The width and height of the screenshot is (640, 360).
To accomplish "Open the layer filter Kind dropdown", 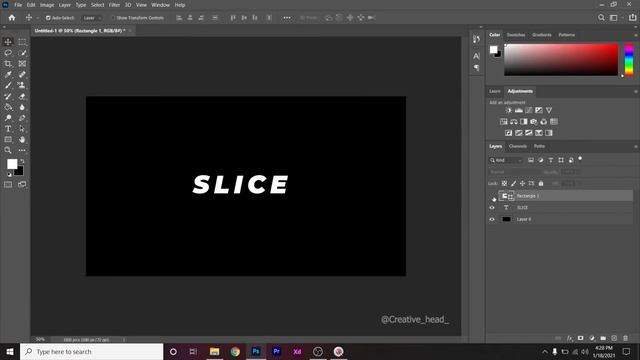I will click(x=506, y=160).
